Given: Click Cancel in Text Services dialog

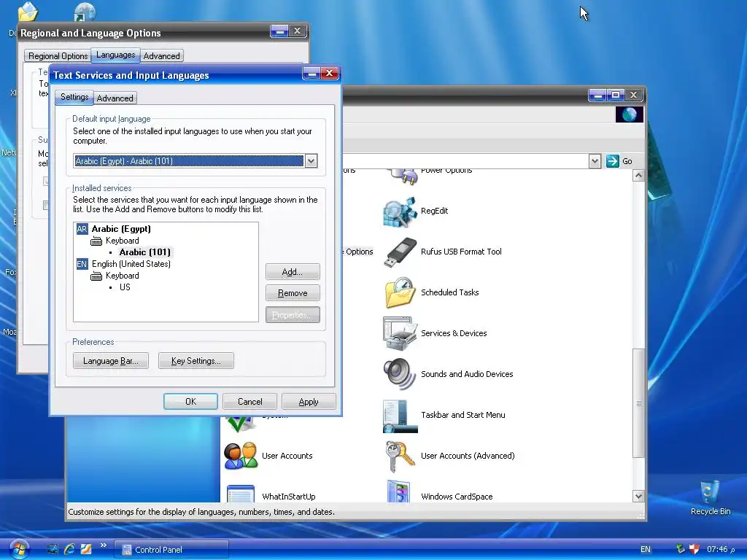Looking at the screenshot, I should pyautogui.click(x=249, y=402).
